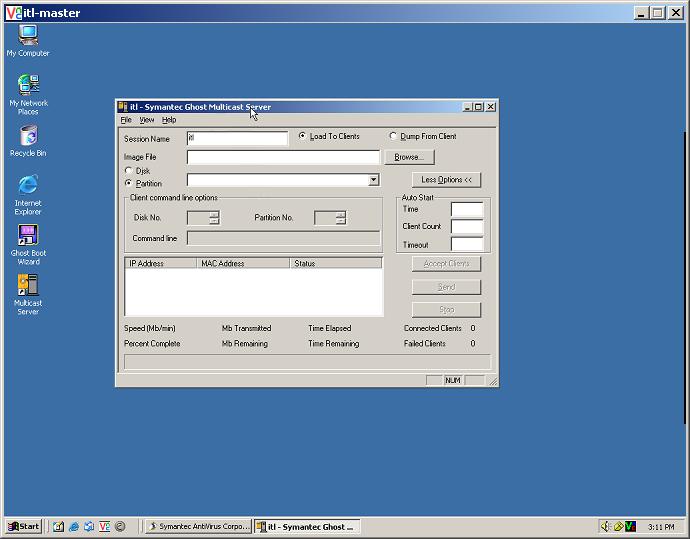This screenshot has height=539, width=690.
Task: Expand the partition dropdown arrow
Action: (373, 180)
